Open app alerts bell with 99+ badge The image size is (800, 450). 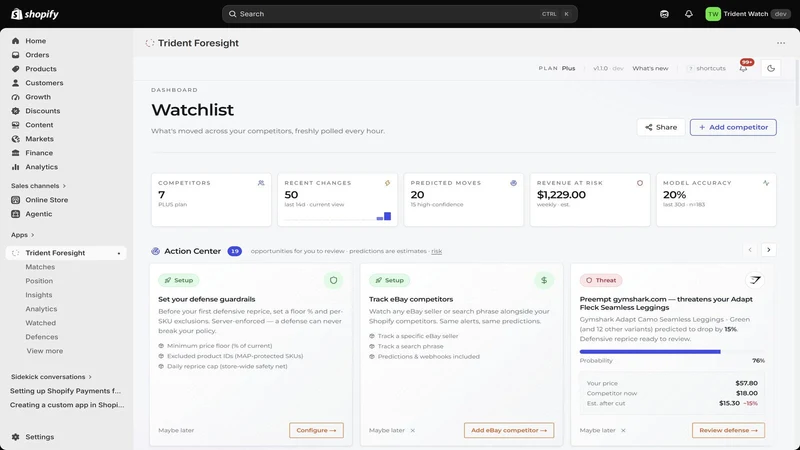click(744, 67)
